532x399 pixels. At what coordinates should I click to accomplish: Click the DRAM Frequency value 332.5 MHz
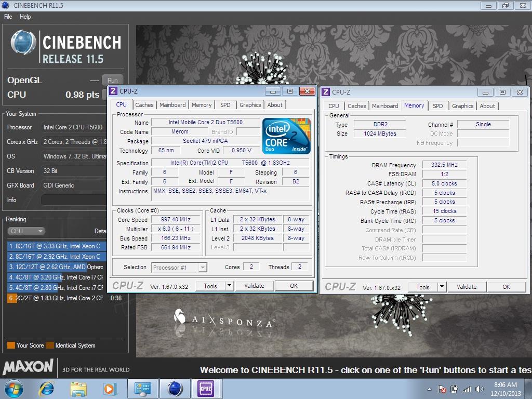[444, 165]
